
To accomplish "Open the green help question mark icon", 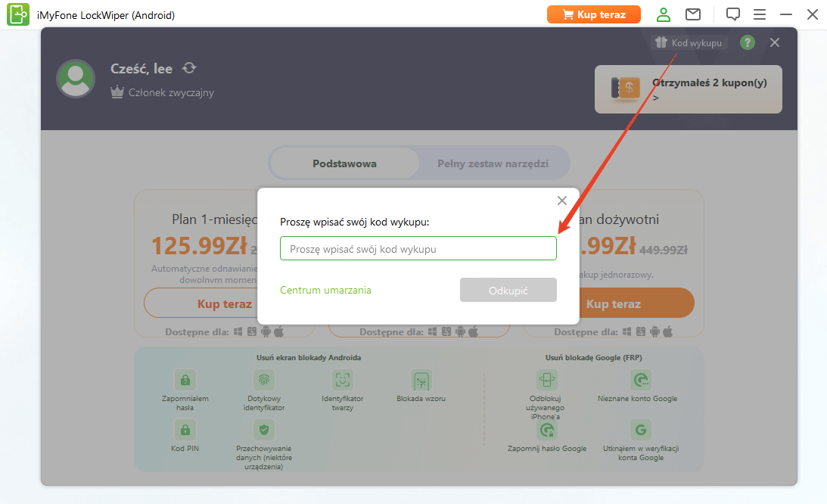I will [x=747, y=42].
